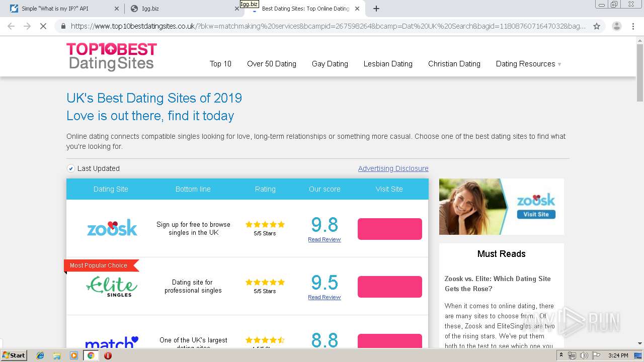Open the Gay Dating menu item
This screenshot has height=362, width=644.
330,64
